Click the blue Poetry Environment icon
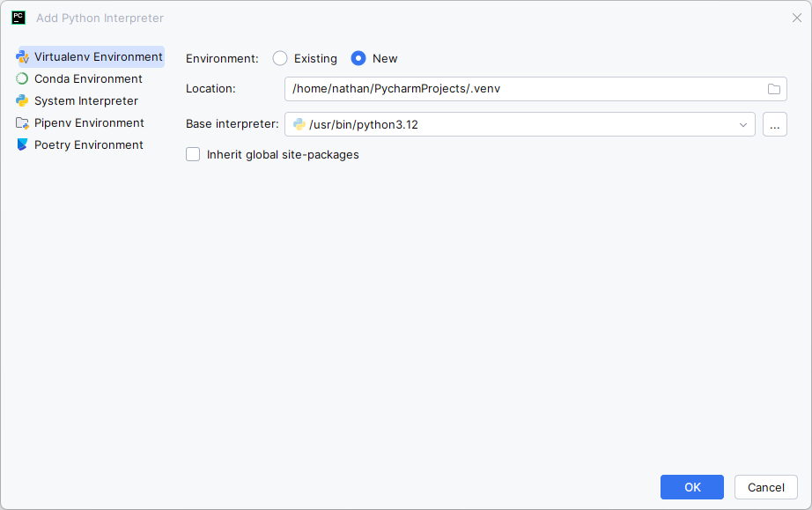Viewport: 812px width, 510px height. [x=23, y=145]
